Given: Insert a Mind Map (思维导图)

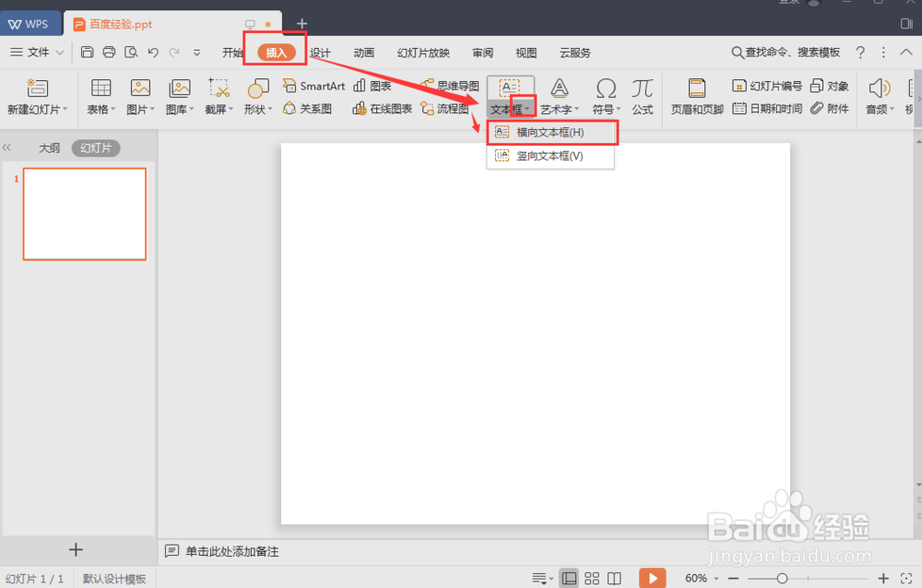Looking at the screenshot, I should [449, 86].
